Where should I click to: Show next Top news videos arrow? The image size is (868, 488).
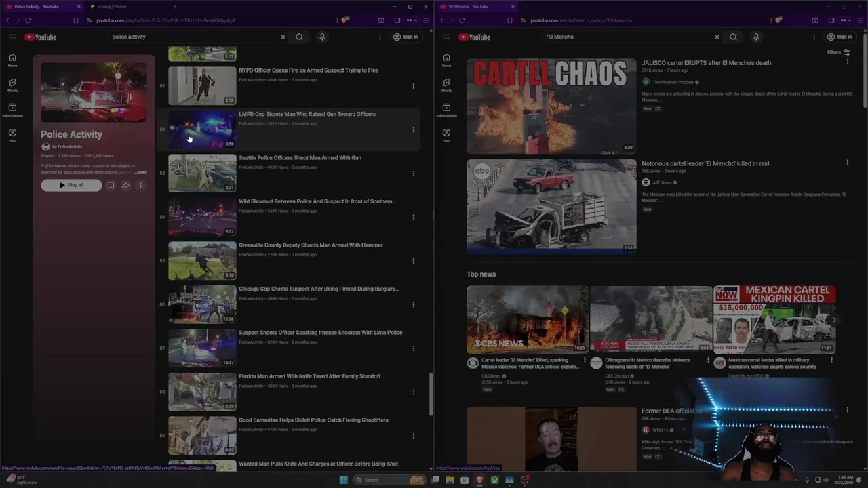[835, 319]
